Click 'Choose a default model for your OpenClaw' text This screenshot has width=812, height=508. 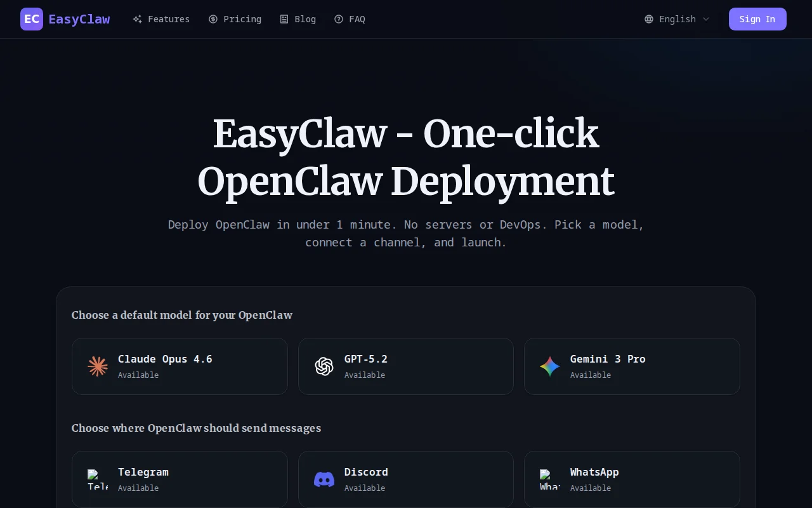182,315
